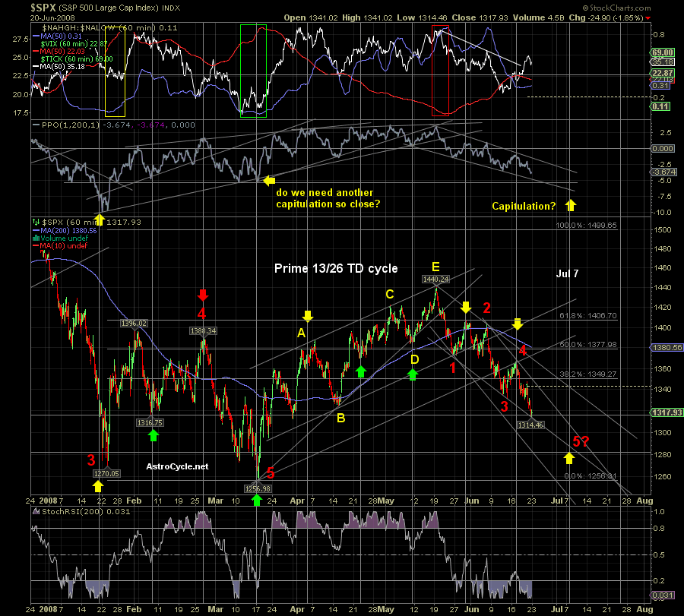This screenshot has height=616, width=684.
Task: Click the 1314.46 price label on the chart
Action: (x=530, y=425)
